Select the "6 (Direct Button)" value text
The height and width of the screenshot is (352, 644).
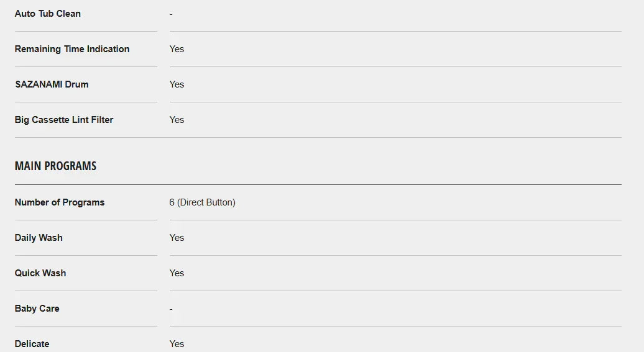point(202,202)
